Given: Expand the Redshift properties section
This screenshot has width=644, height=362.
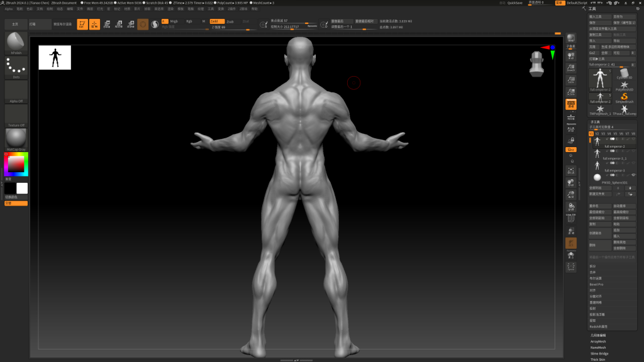Looking at the screenshot, I should point(599,327).
